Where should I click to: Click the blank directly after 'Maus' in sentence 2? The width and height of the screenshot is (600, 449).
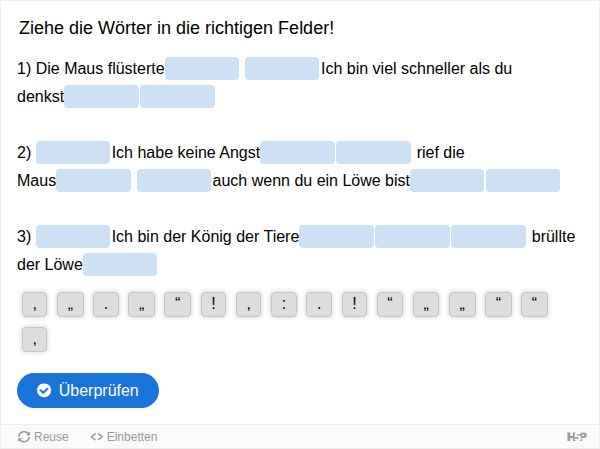click(93, 180)
